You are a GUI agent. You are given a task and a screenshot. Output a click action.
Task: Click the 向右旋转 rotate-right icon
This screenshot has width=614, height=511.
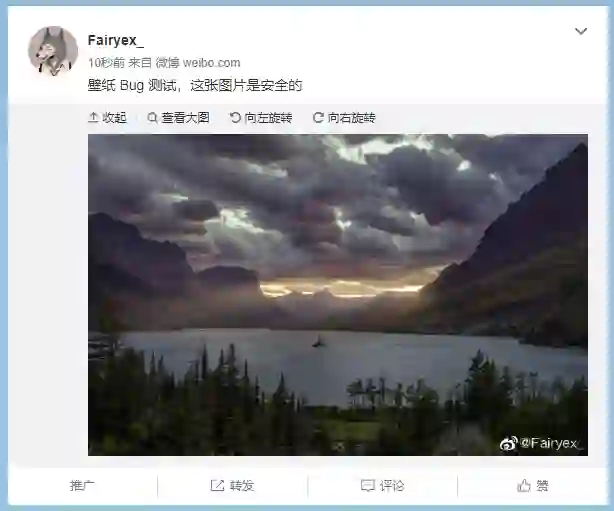click(x=318, y=117)
